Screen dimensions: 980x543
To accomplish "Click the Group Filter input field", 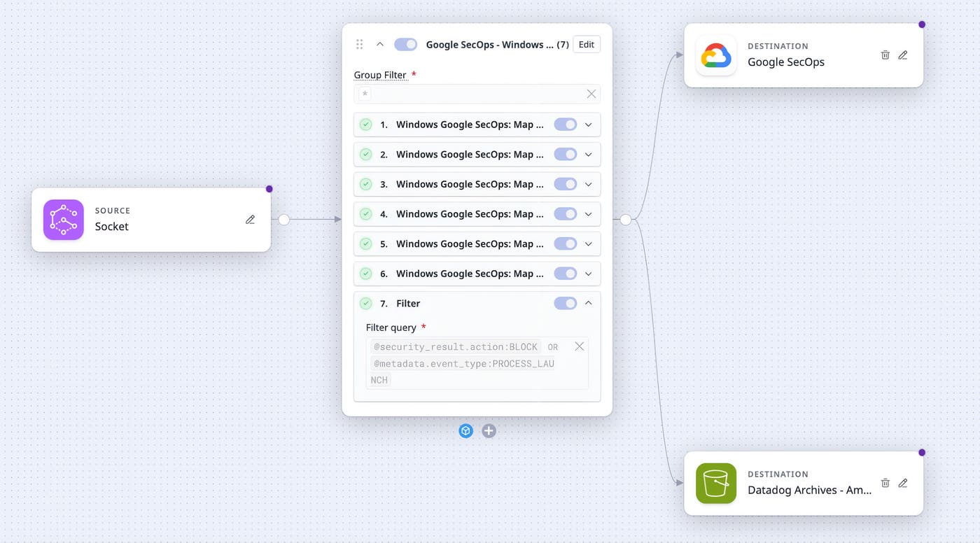I will (477, 94).
